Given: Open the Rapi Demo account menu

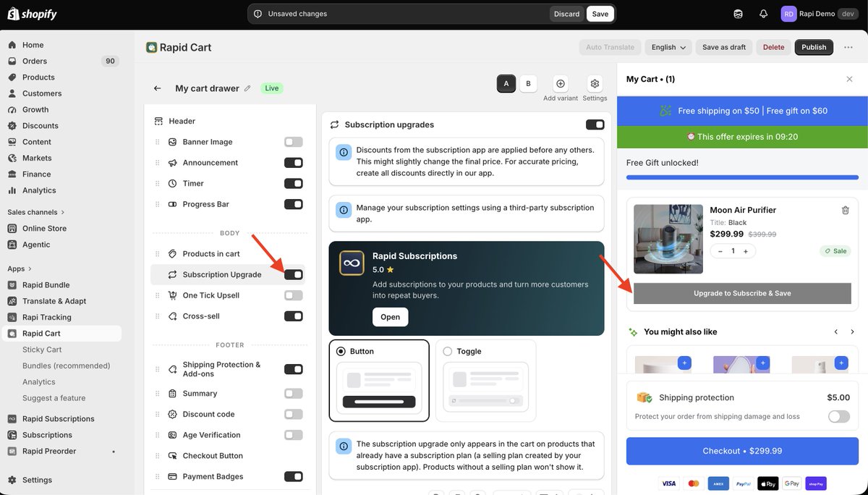Looking at the screenshot, I should click(x=820, y=14).
